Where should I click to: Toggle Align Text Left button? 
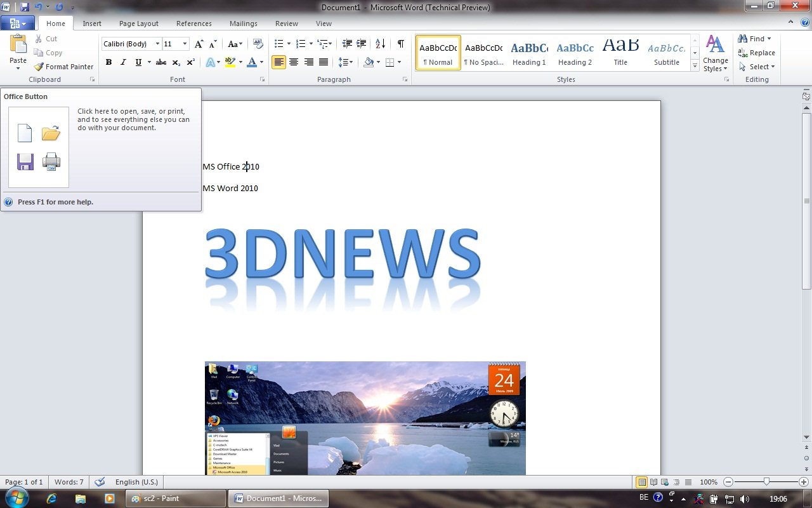278,62
